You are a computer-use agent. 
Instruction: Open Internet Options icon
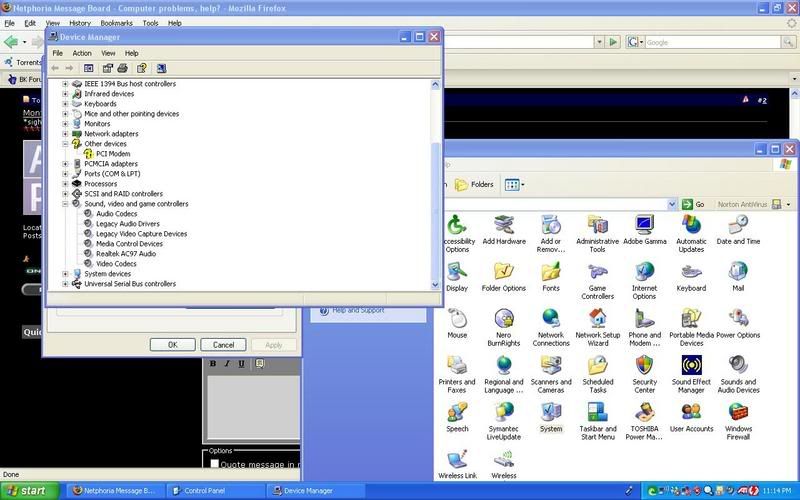tap(644, 281)
